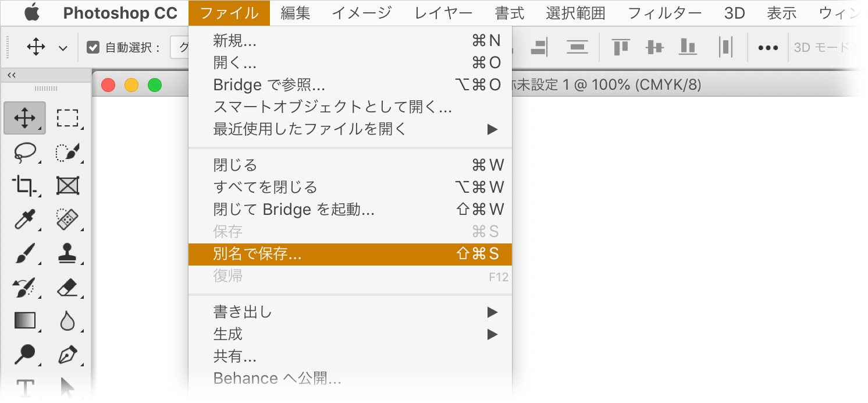Open the Apple menu
This screenshot has width=868, height=403.
pos(31,13)
